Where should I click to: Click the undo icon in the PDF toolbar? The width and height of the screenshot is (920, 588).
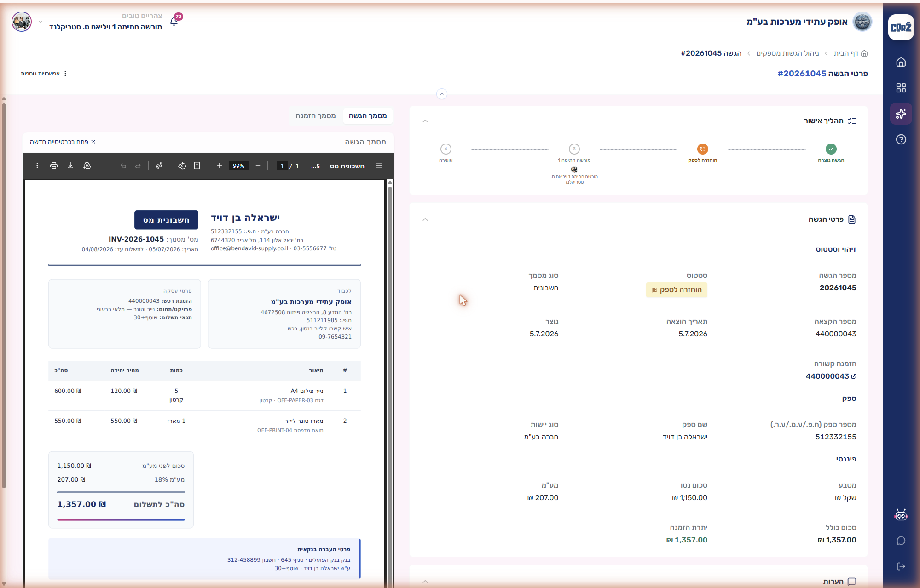(123, 166)
